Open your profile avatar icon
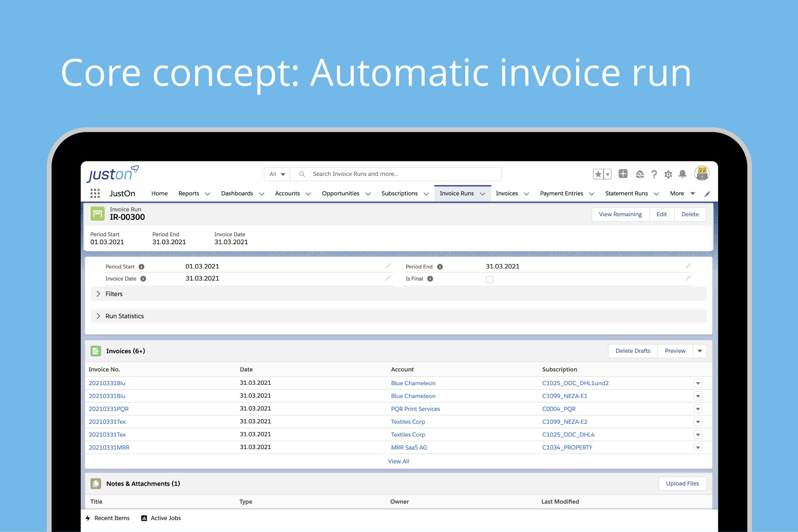Viewport: 798px width, 532px height. pyautogui.click(x=701, y=173)
